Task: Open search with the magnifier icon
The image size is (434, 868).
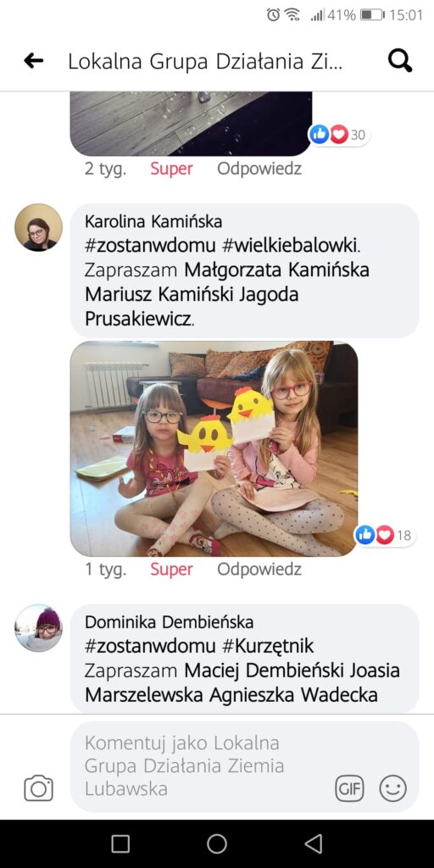Action: click(x=400, y=60)
